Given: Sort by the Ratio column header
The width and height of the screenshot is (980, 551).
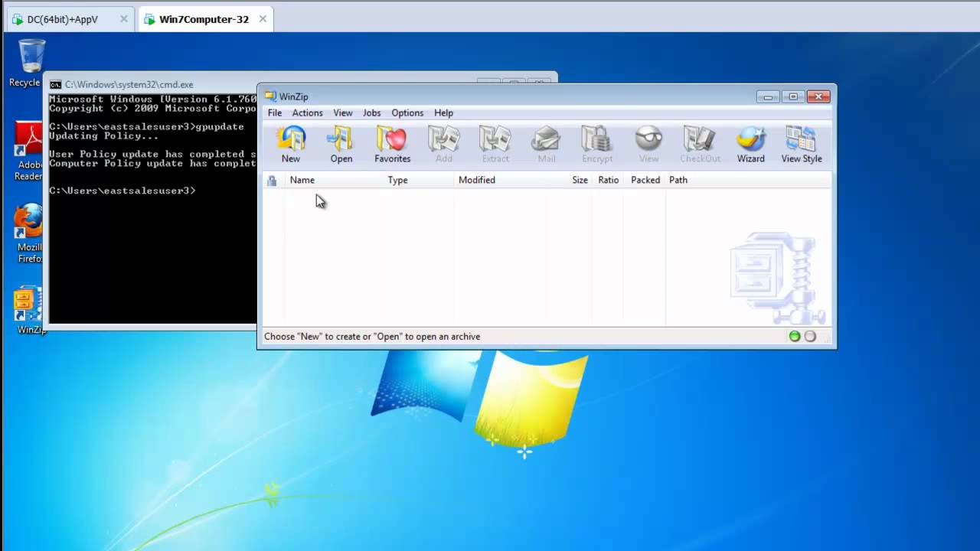Looking at the screenshot, I should 608,180.
